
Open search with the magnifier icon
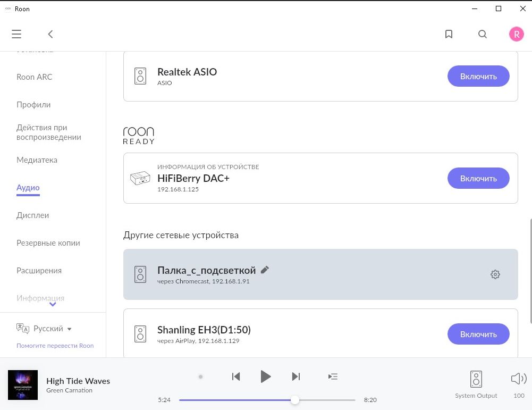click(x=483, y=34)
